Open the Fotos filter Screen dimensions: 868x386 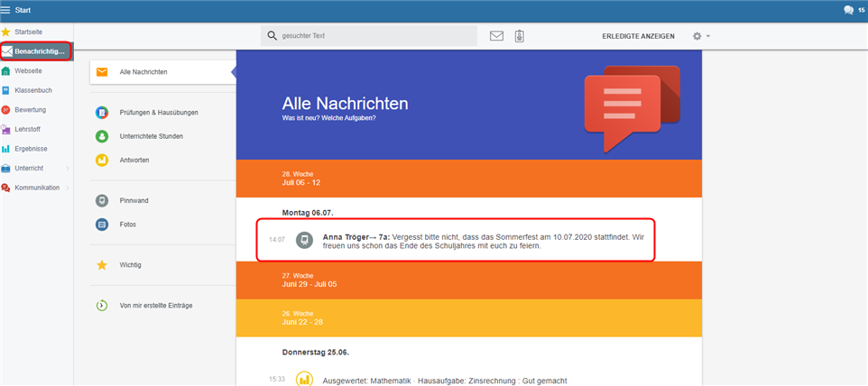click(128, 225)
